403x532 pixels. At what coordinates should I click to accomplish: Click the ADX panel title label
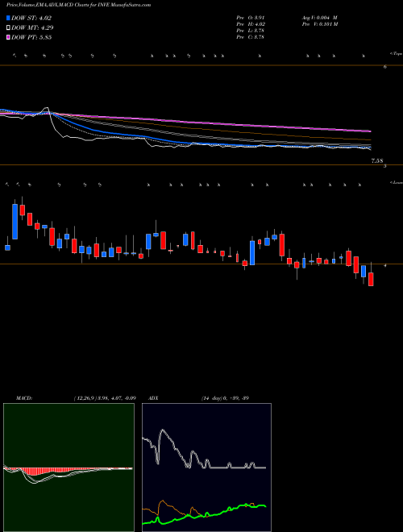click(x=154, y=397)
